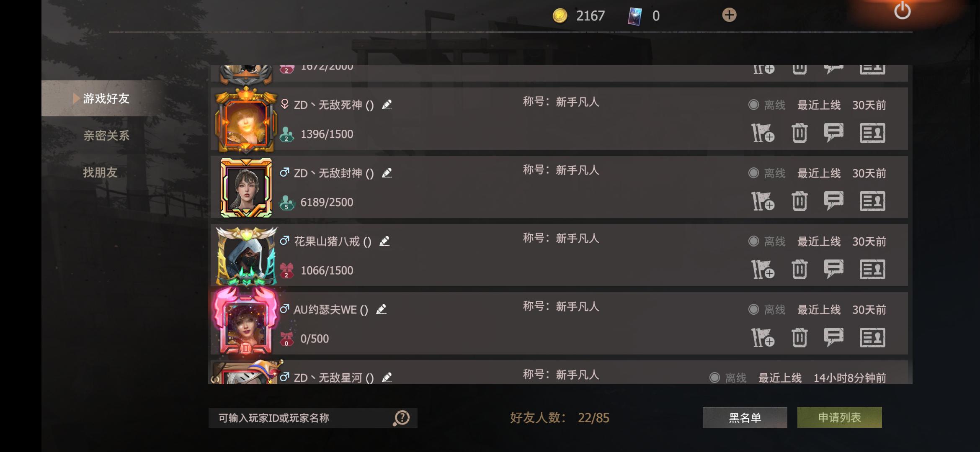Viewport: 980px width, 452px height.
Task: Click the plus icon to add currency
Action: point(729,15)
